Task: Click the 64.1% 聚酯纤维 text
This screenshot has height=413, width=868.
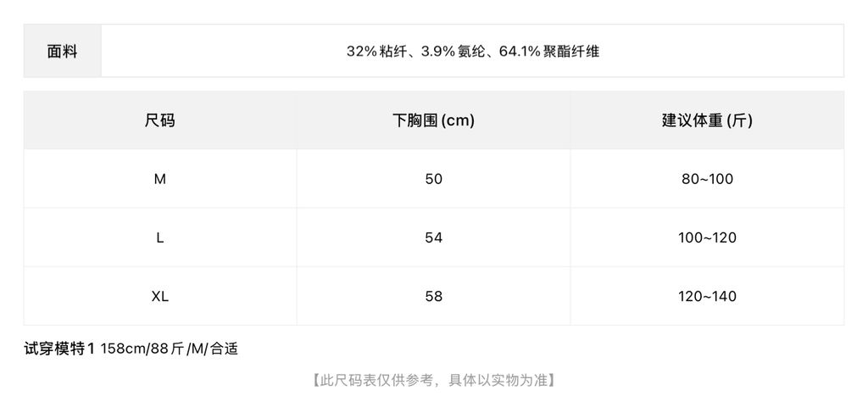Action: click(549, 52)
